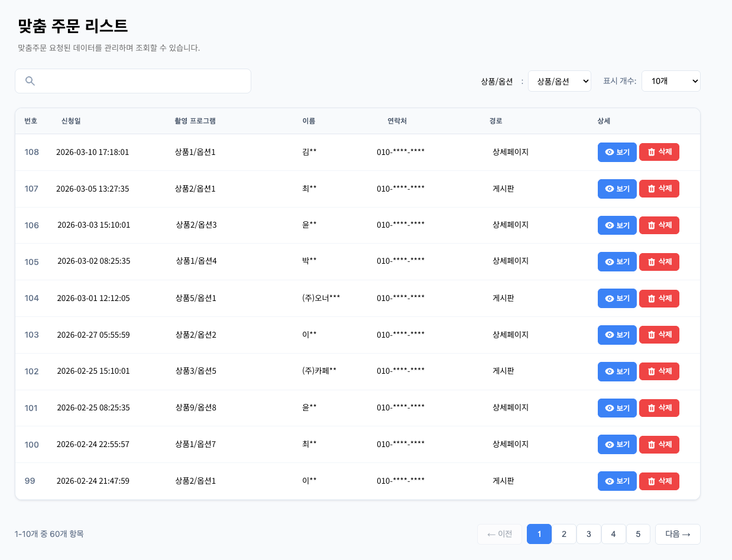Select page 3 in pagination
Viewport: 732px width, 560px height.
click(x=589, y=534)
